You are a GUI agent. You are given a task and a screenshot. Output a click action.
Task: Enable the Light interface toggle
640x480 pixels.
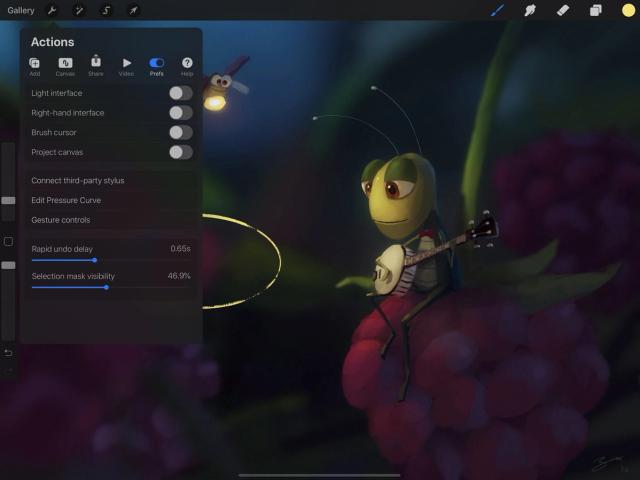181,93
